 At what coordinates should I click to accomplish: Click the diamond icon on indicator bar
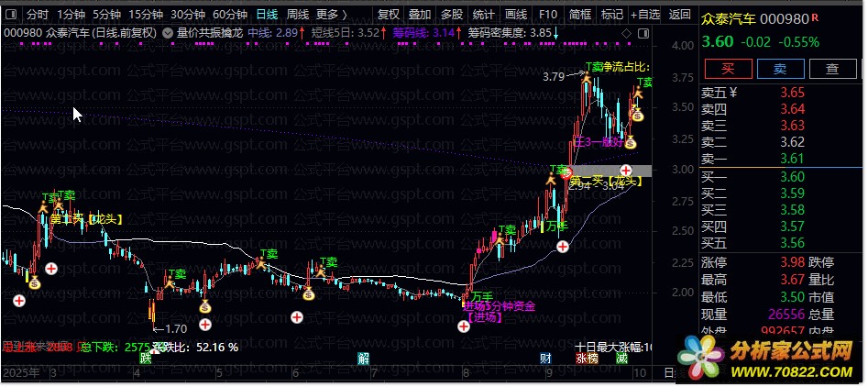pyautogui.click(x=625, y=34)
